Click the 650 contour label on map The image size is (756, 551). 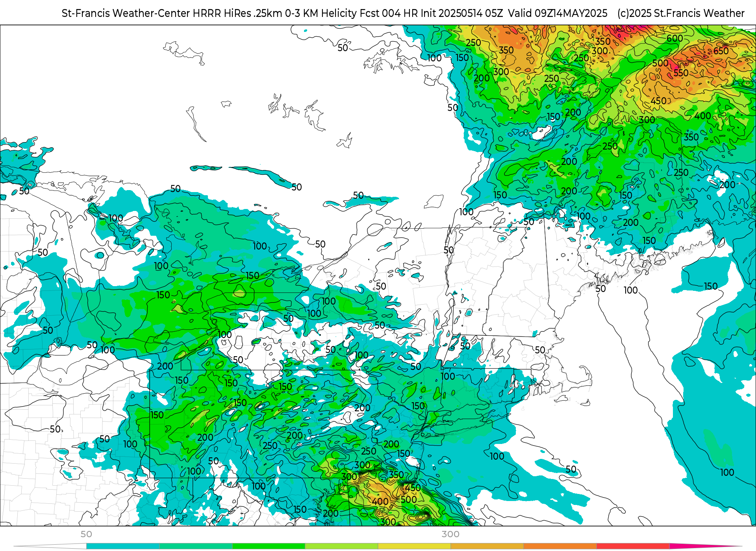point(721,51)
